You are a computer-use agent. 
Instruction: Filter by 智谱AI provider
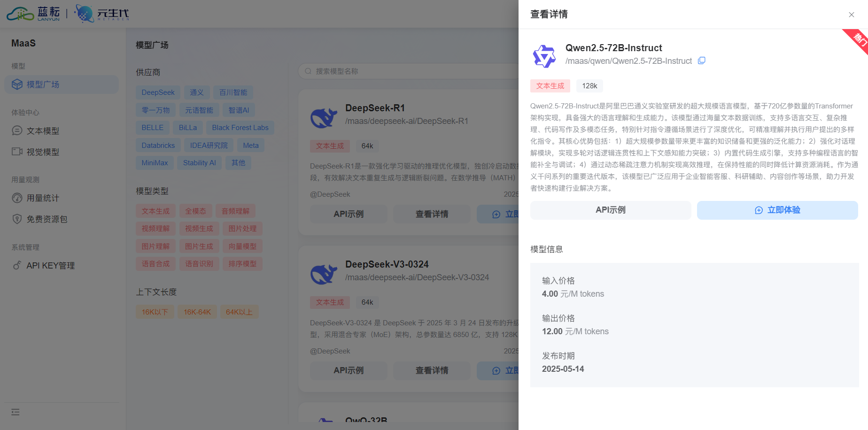coord(239,110)
